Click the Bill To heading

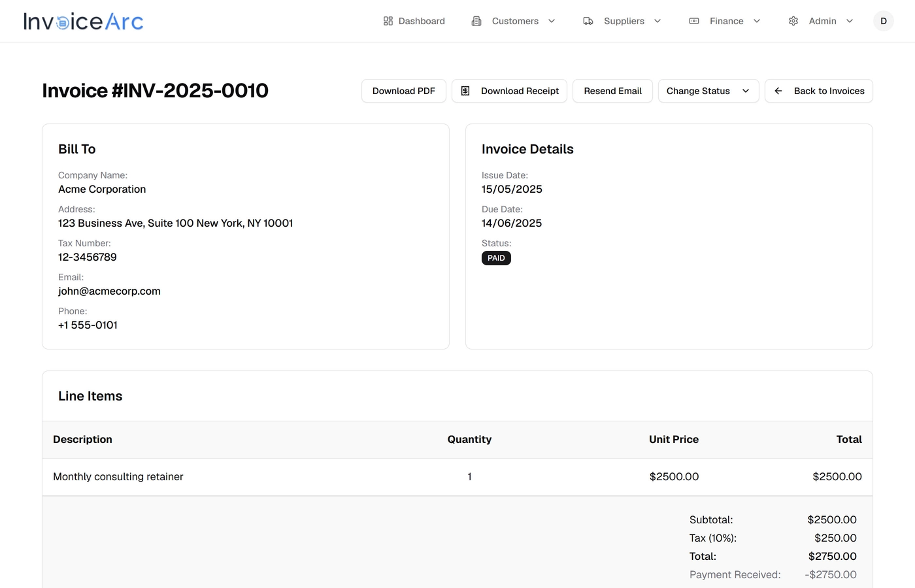tap(77, 149)
